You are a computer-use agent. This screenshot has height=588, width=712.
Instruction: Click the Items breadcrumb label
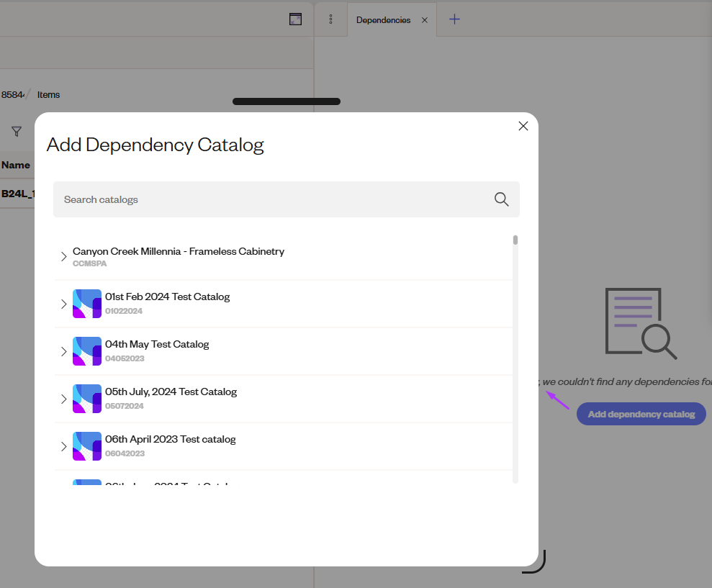point(48,94)
